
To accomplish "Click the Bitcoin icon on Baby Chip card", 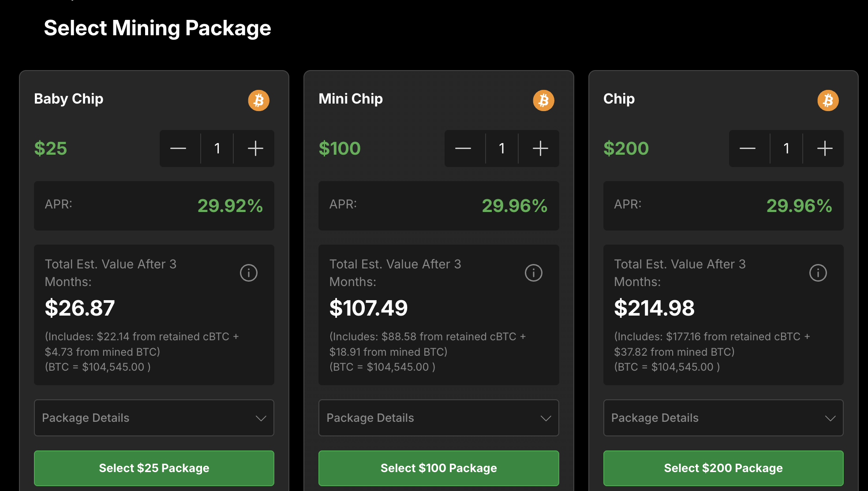I will coord(258,100).
